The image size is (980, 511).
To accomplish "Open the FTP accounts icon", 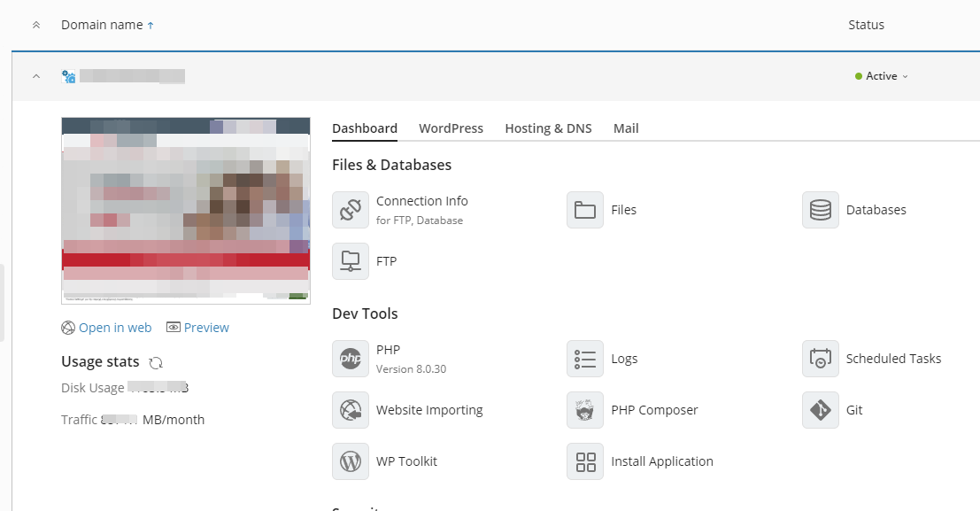I will [x=351, y=261].
